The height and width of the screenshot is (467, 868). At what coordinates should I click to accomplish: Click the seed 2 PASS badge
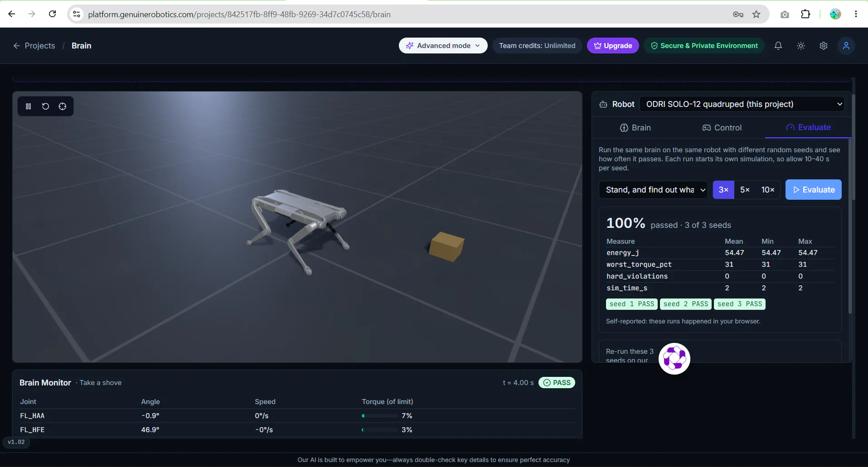tap(686, 304)
